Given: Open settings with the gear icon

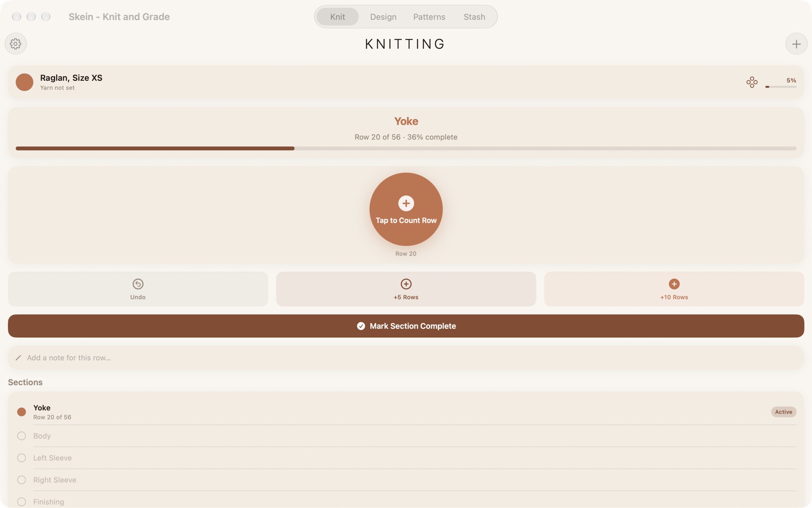Looking at the screenshot, I should [x=16, y=44].
